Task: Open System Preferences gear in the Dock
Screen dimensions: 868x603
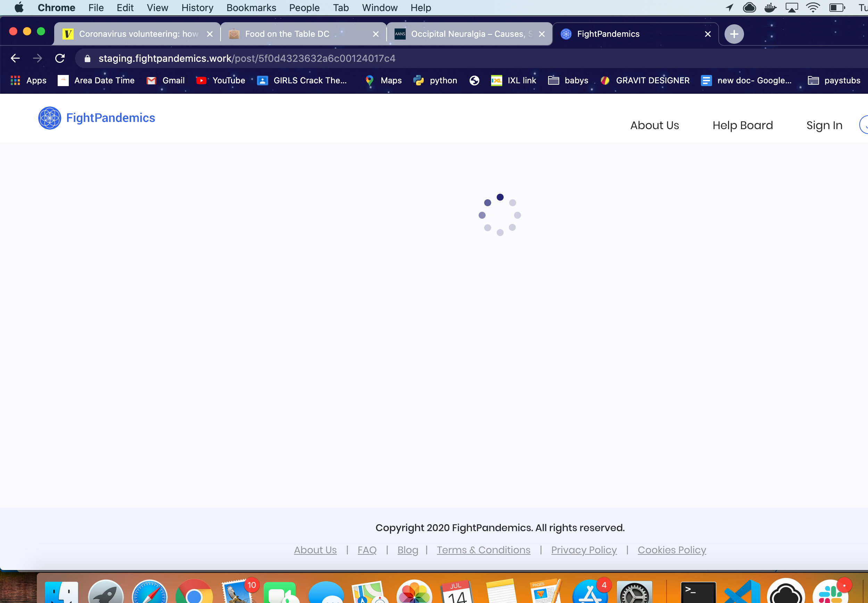Action: (x=634, y=592)
